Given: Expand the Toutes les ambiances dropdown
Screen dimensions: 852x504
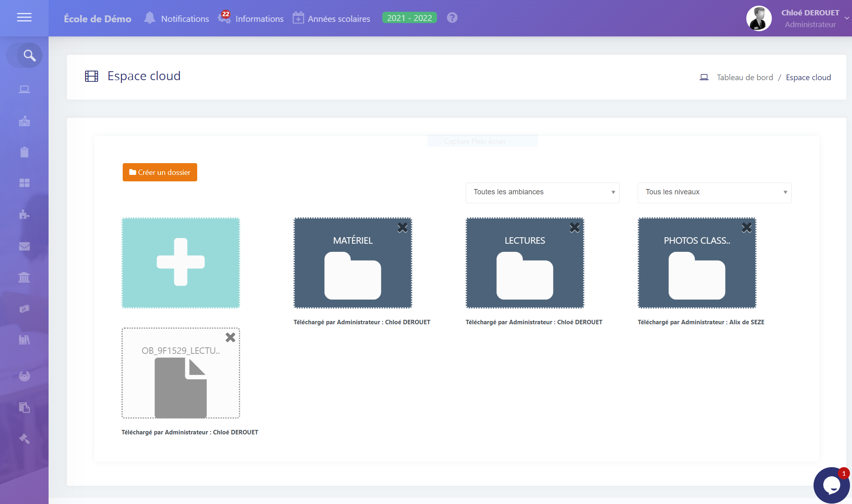Looking at the screenshot, I should click(x=542, y=192).
